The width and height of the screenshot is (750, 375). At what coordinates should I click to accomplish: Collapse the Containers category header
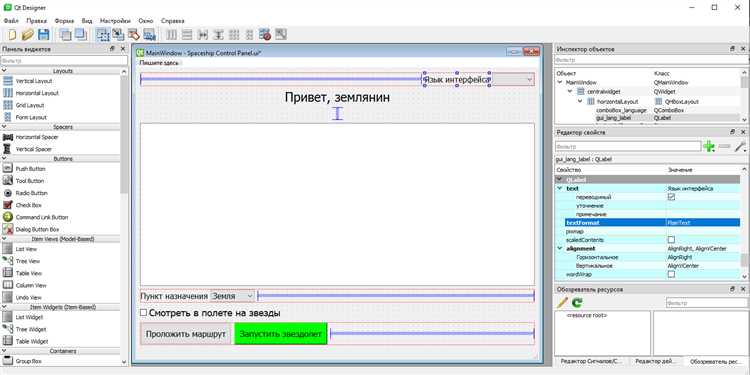click(4, 351)
